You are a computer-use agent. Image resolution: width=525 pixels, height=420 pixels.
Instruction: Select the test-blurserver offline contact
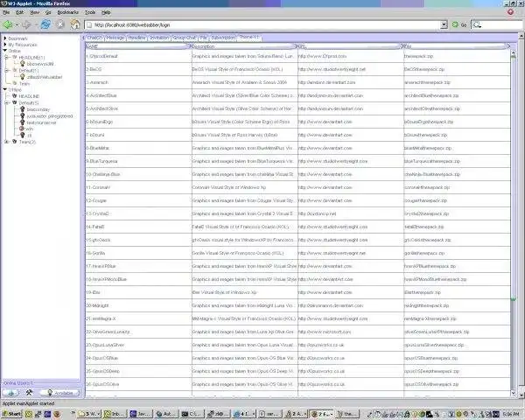click(41, 122)
